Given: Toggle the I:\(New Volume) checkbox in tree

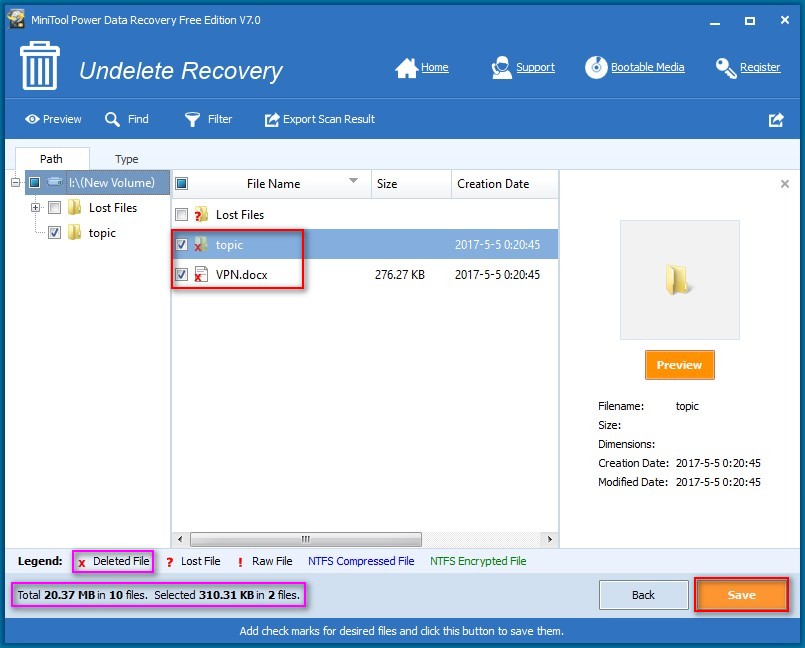Looking at the screenshot, I should coord(34,182).
